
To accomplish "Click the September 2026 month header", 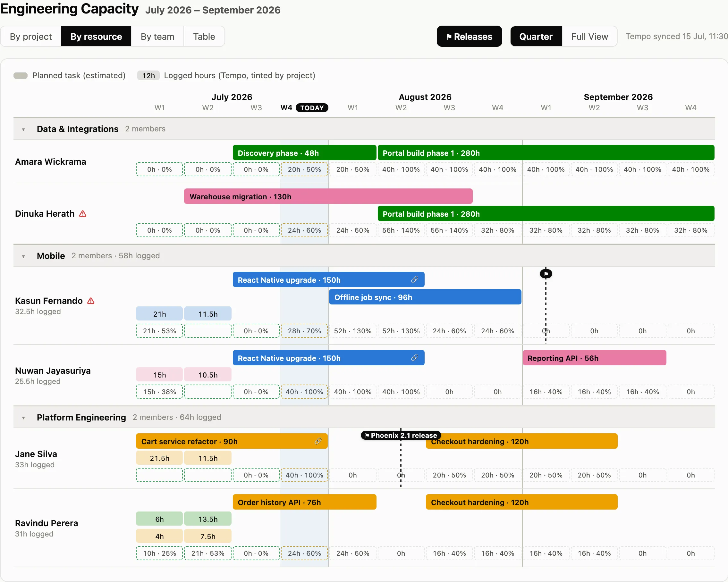I will 618,97.
